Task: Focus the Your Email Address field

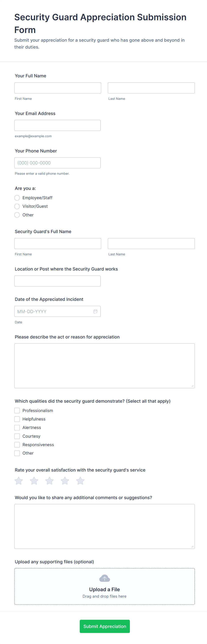Action: coord(57,125)
